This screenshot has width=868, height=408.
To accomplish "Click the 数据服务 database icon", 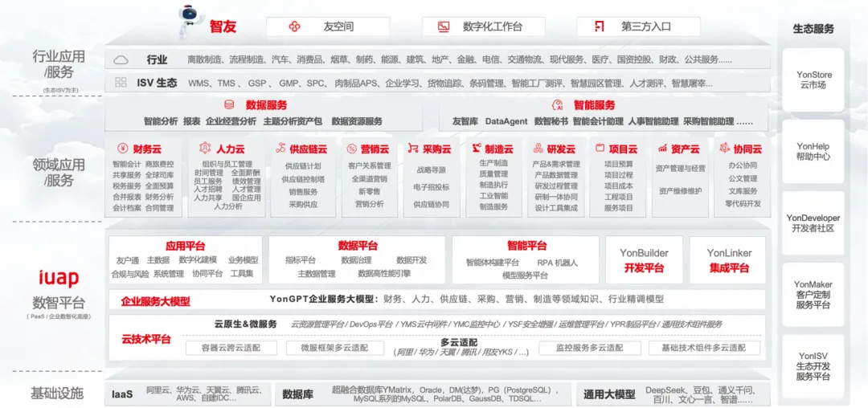I will [229, 105].
